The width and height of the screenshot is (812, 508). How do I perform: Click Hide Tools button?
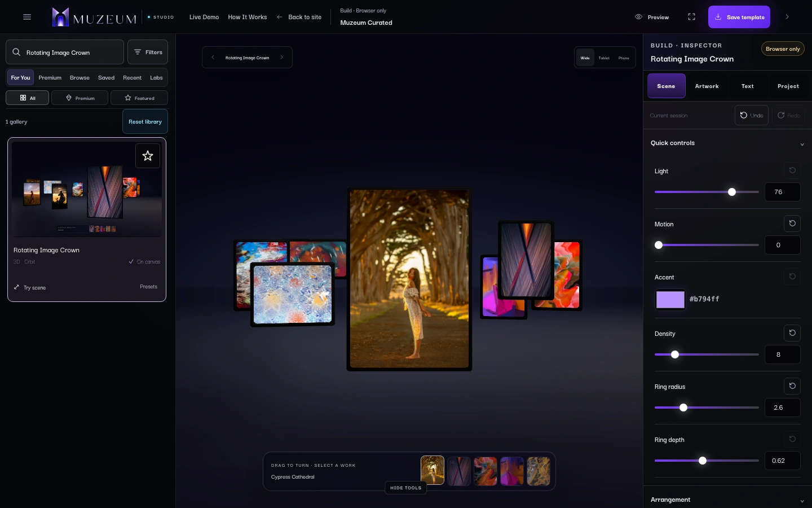click(x=406, y=488)
